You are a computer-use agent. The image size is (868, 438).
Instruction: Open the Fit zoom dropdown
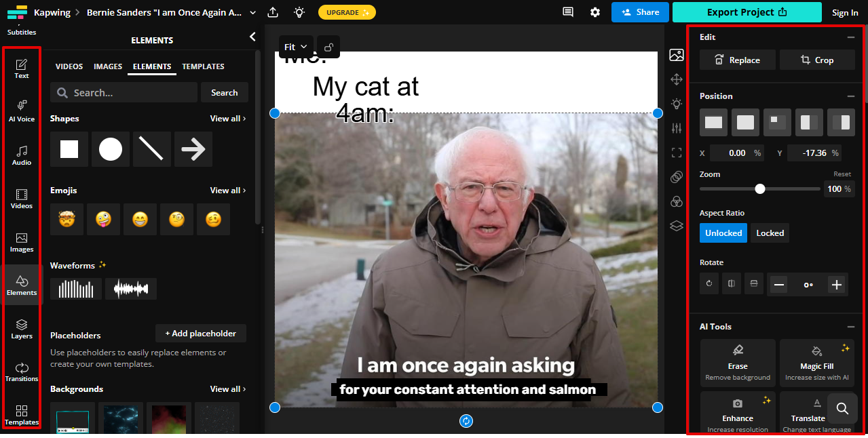(x=296, y=47)
